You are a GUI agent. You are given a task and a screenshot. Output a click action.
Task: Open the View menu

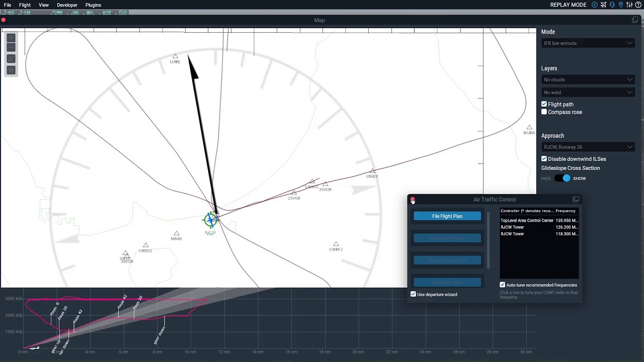click(44, 5)
